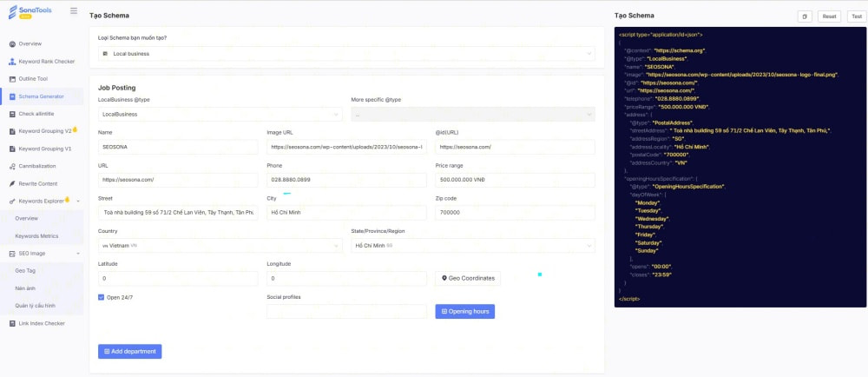Screen dimensions: 868x377
Task: Click the Overview sidebar icon
Action: pyautogui.click(x=11, y=43)
